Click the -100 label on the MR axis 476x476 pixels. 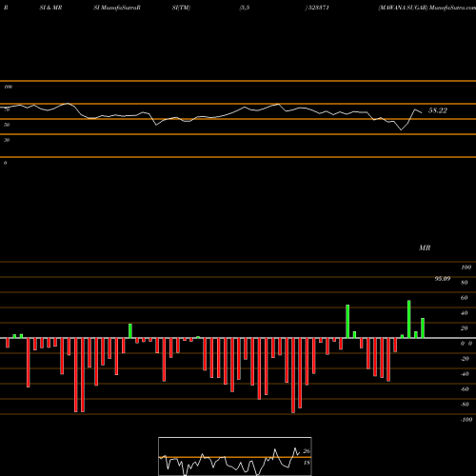coord(466,420)
